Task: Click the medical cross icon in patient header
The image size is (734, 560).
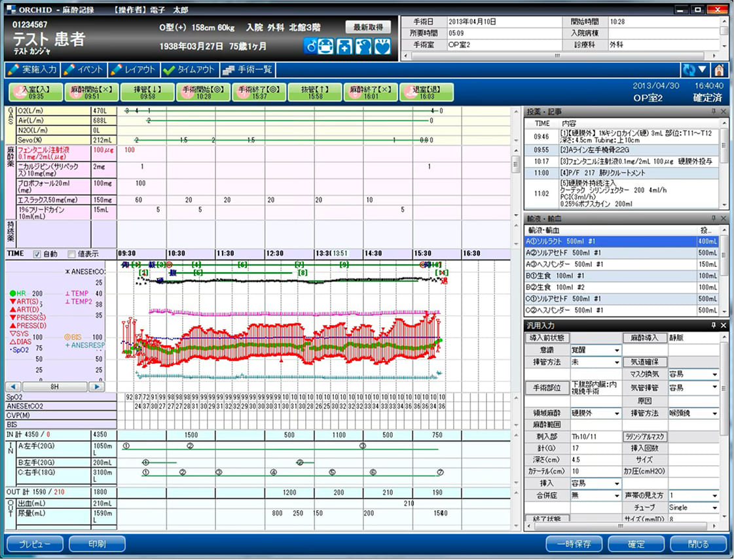Action: click(x=345, y=47)
